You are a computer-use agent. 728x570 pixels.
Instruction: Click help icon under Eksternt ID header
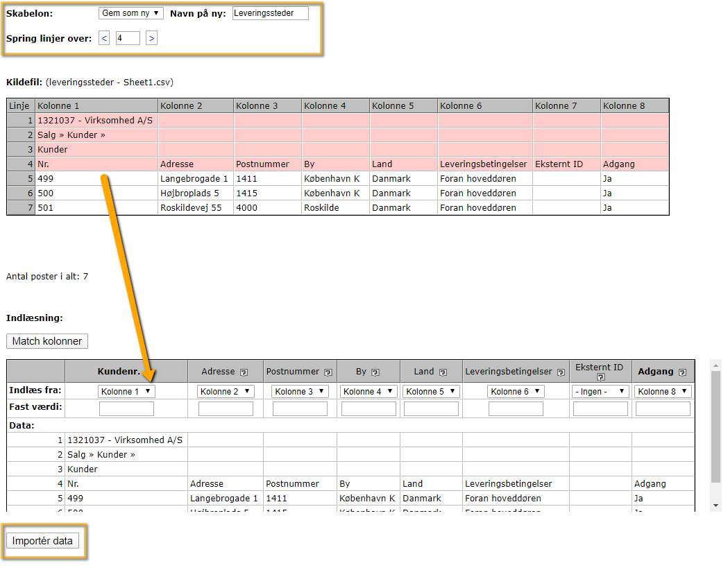pos(600,377)
